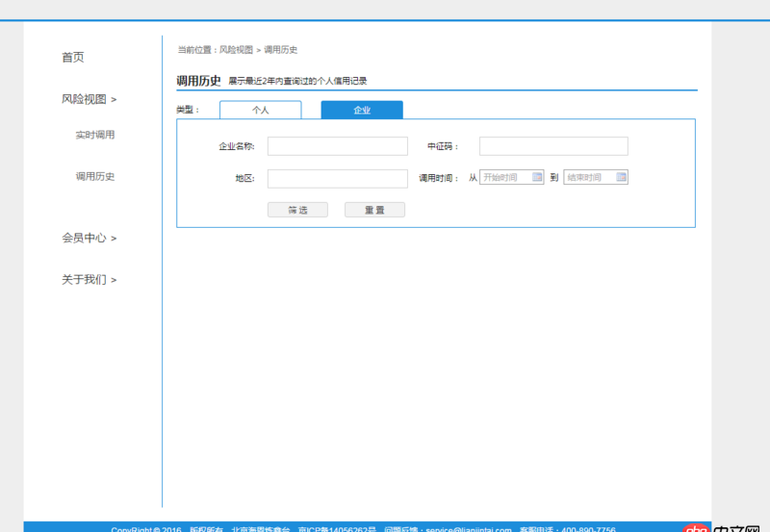Go to 首页 in the sidebar
The width and height of the screenshot is (770, 532).
[73, 58]
